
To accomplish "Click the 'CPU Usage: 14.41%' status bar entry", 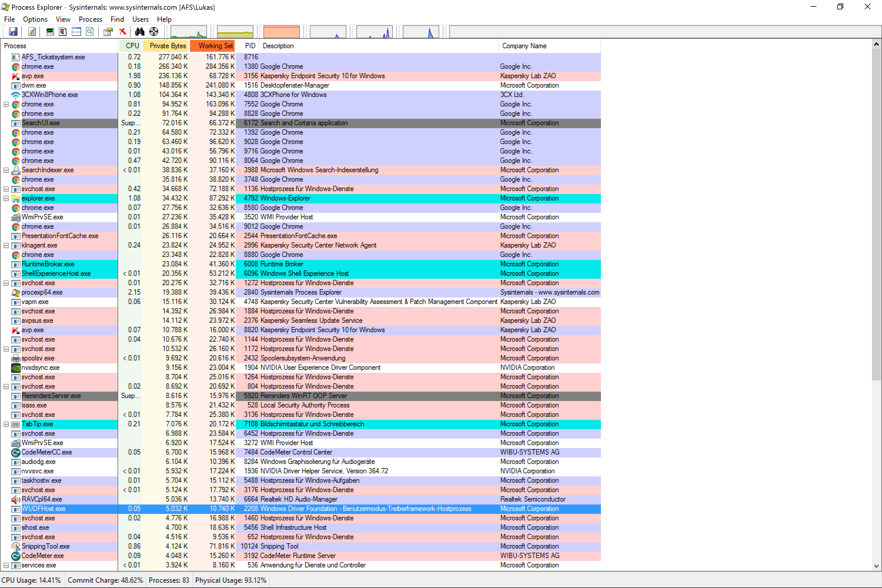I will [31, 580].
